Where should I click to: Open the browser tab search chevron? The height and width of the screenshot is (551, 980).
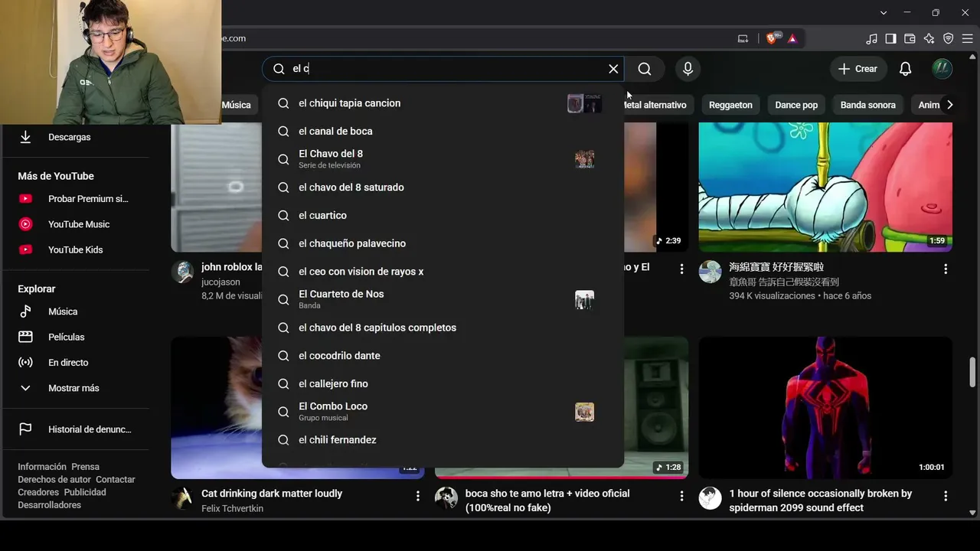[884, 12]
